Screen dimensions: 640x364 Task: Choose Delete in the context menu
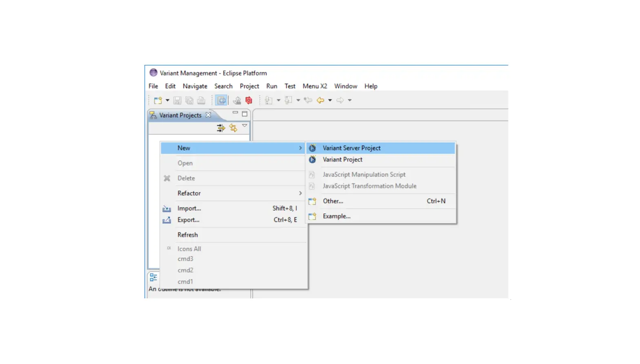(233, 178)
